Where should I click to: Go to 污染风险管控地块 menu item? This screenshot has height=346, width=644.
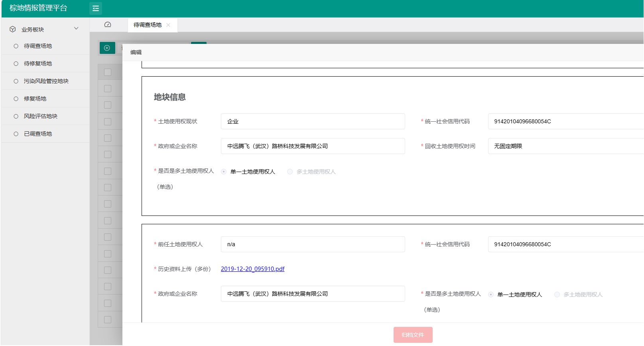[x=46, y=81]
